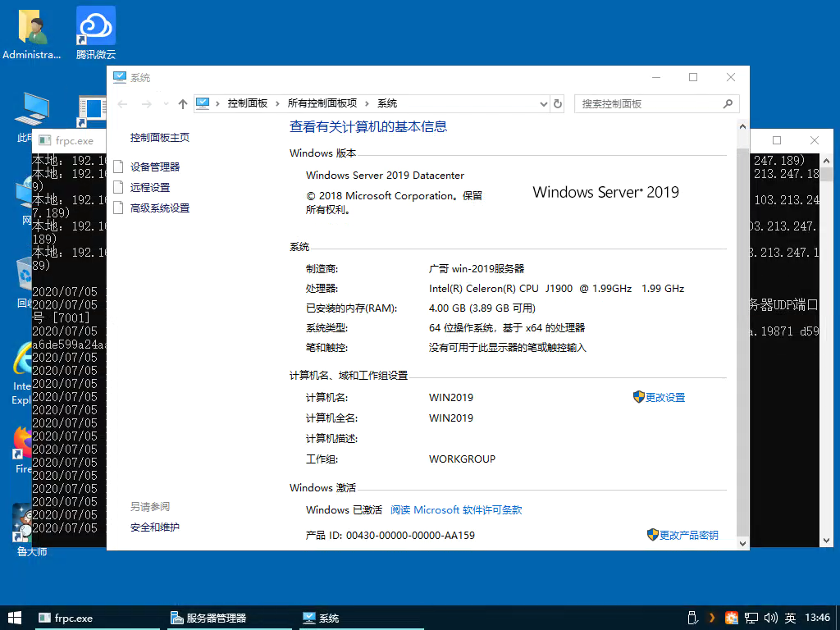Expand the chevron after 控制面板 breadcrumb
This screenshot has width=840, height=630.
(x=277, y=104)
